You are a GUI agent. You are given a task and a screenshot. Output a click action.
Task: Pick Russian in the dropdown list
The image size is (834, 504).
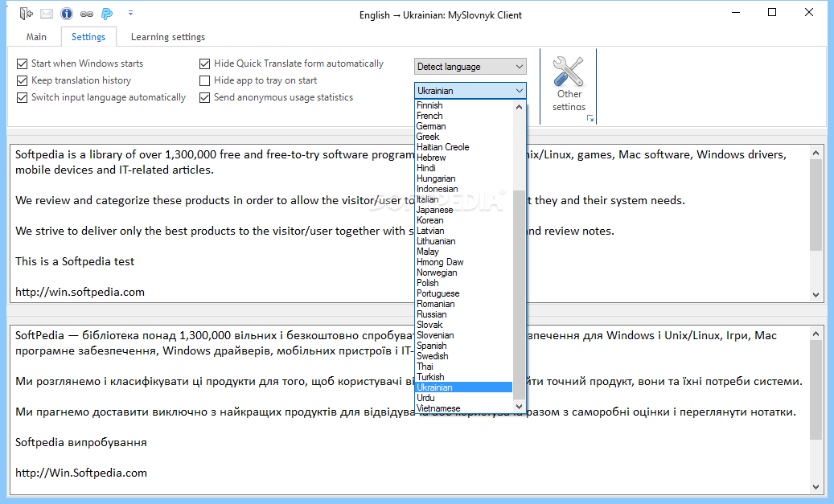click(463, 315)
